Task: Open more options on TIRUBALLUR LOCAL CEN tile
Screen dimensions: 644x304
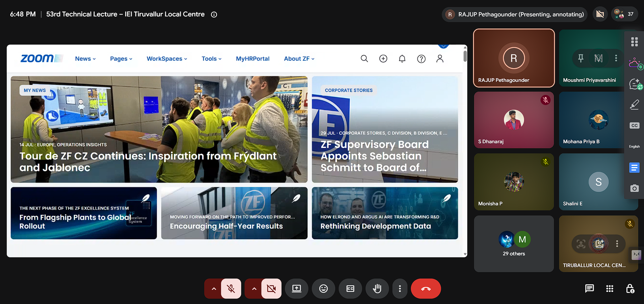Action: pos(617,244)
